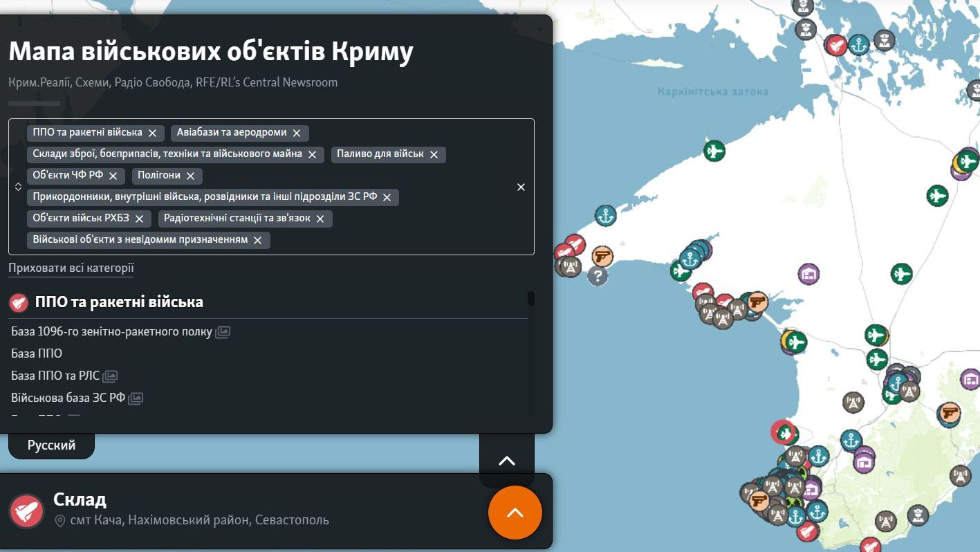Remove the Паливо для військ filter
Image resolution: width=980 pixels, height=552 pixels.
pyautogui.click(x=434, y=154)
